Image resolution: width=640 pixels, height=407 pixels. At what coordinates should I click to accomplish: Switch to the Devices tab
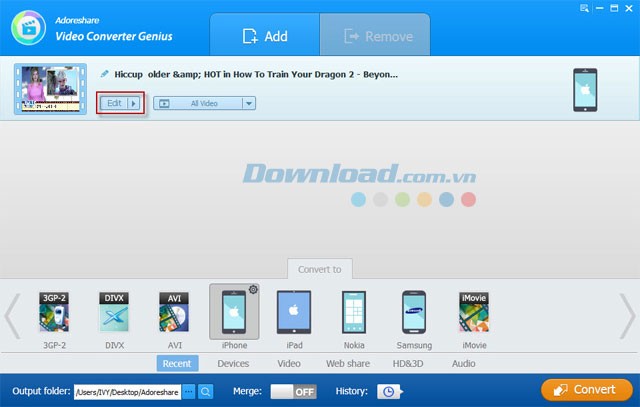point(233,363)
